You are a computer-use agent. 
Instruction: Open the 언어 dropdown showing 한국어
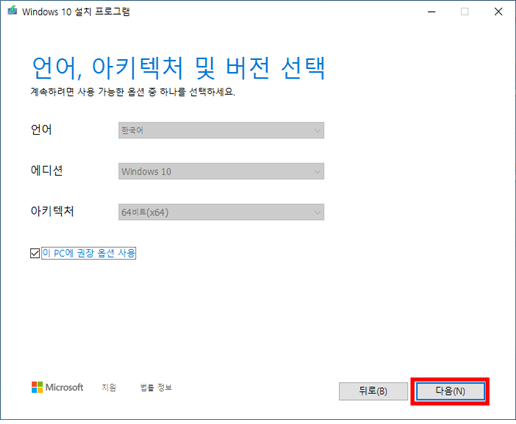click(221, 130)
